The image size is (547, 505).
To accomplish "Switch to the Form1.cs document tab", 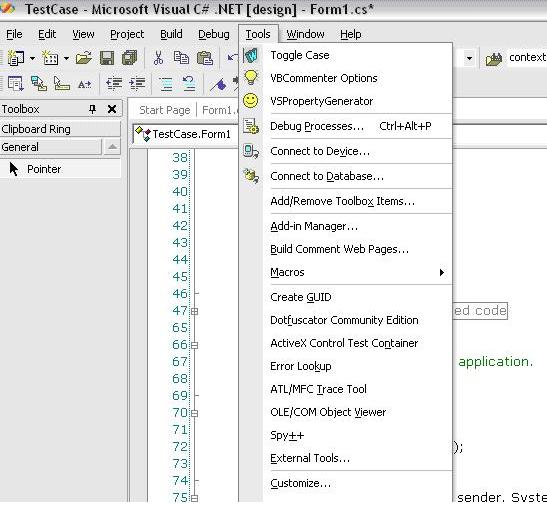I will pyautogui.click(x=219, y=110).
